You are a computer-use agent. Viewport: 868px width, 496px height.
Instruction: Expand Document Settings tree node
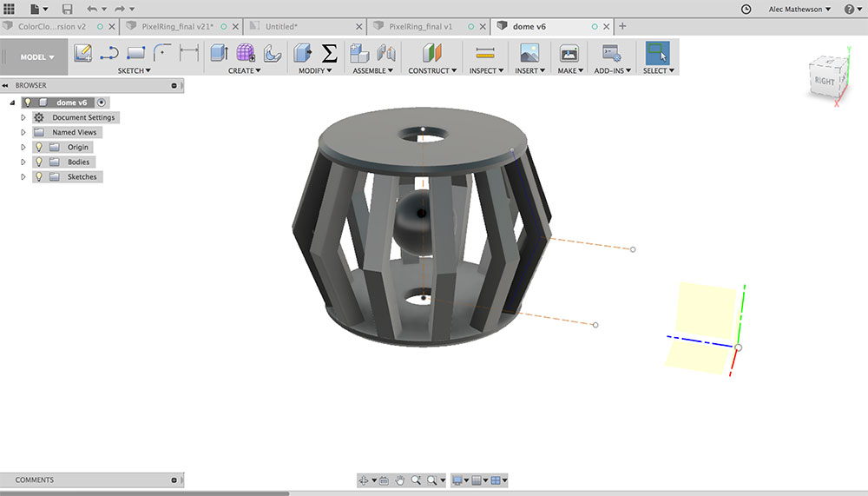click(23, 117)
